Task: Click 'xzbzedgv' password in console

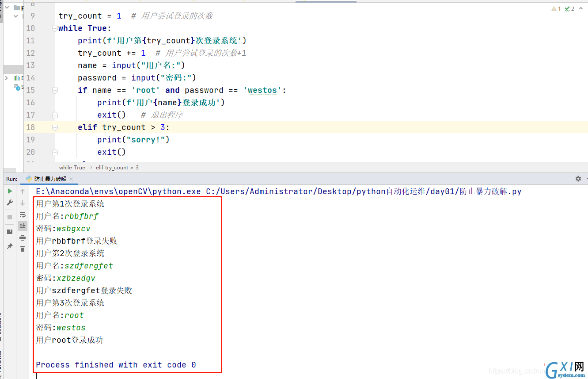Action: (x=76, y=278)
